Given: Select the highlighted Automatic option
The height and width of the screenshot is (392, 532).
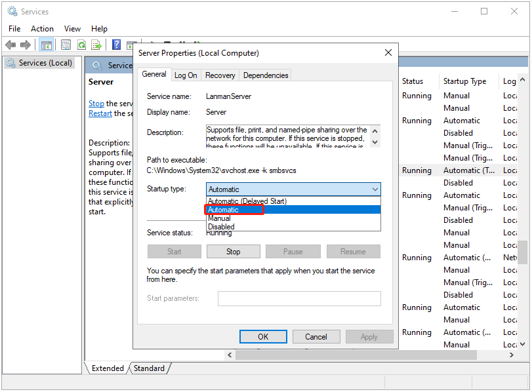Looking at the screenshot, I should click(x=223, y=209).
